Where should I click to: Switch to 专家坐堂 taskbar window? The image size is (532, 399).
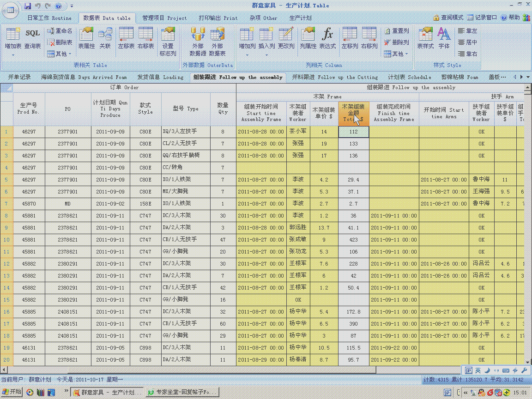(183, 392)
